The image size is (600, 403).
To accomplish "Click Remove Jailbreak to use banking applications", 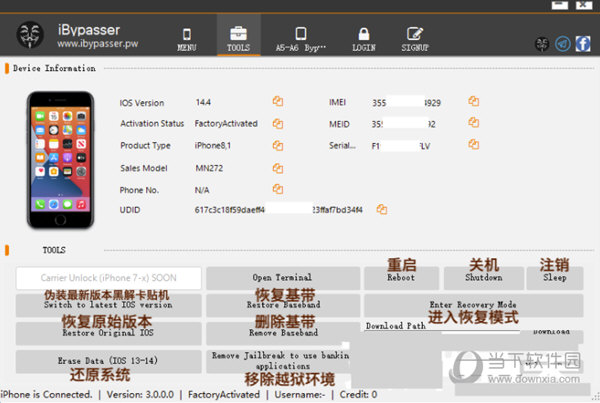I will [x=279, y=361].
